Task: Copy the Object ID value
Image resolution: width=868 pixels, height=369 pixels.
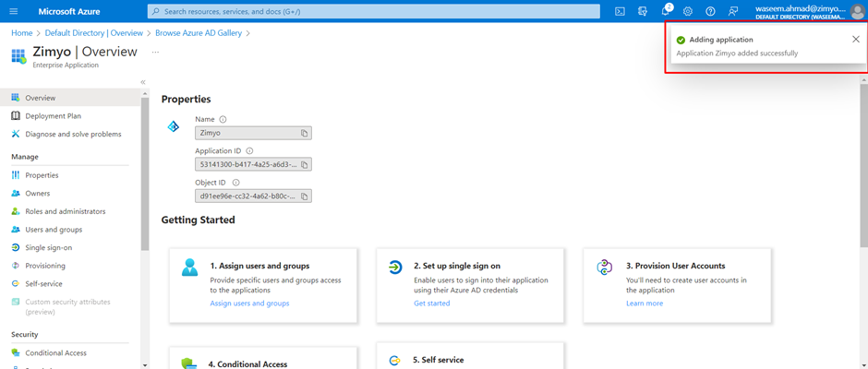Action: (304, 196)
